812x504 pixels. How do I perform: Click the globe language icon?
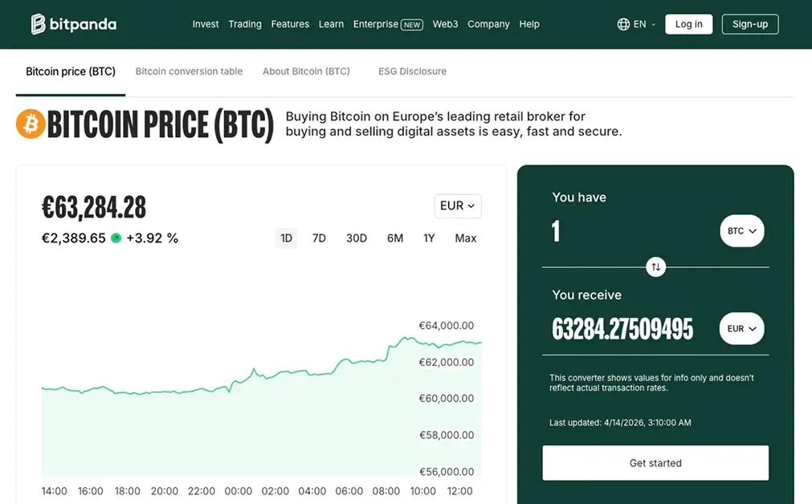coord(624,23)
